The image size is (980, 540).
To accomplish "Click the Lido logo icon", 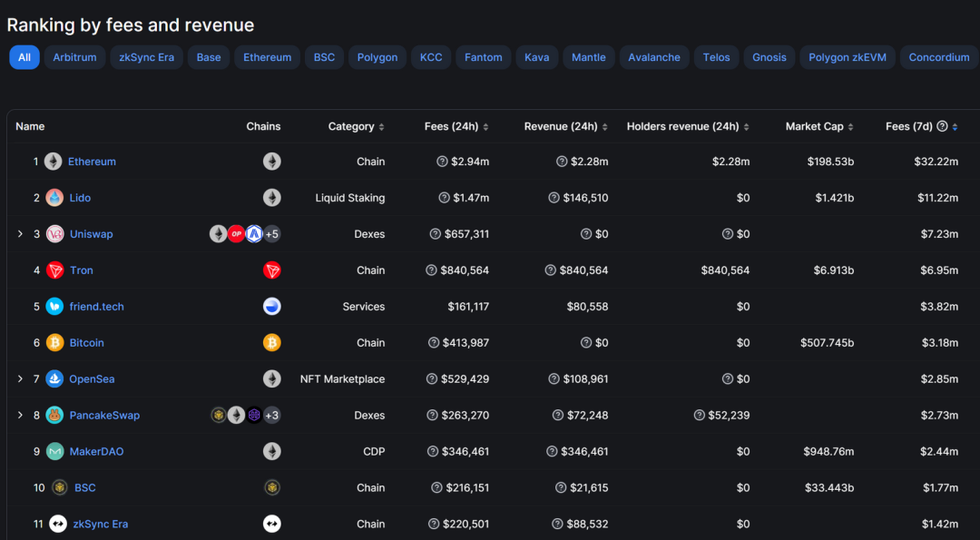I will tap(55, 198).
